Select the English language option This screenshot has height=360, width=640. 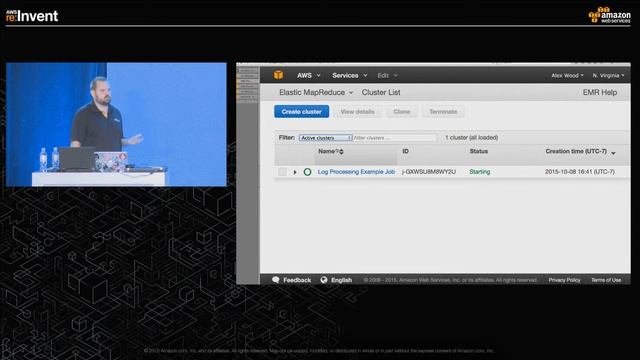pyautogui.click(x=342, y=280)
